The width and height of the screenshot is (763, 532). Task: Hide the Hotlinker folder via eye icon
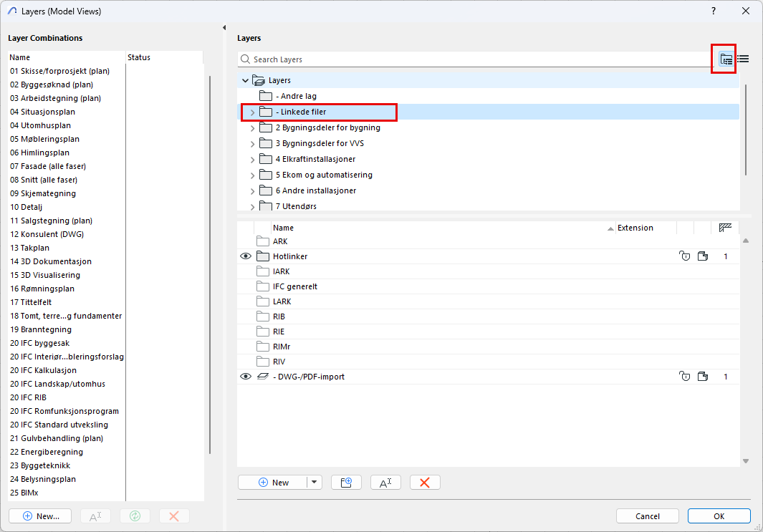click(x=245, y=256)
